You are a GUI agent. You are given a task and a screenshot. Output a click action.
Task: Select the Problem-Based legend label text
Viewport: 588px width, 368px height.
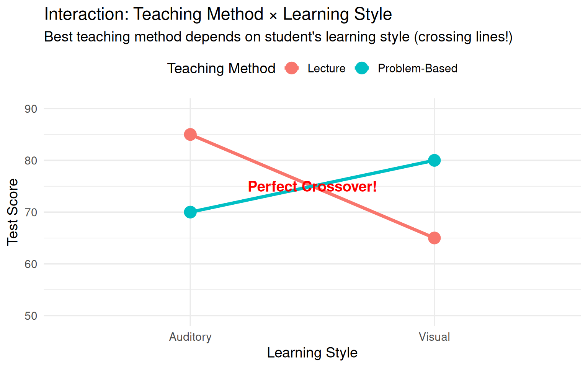(x=417, y=68)
